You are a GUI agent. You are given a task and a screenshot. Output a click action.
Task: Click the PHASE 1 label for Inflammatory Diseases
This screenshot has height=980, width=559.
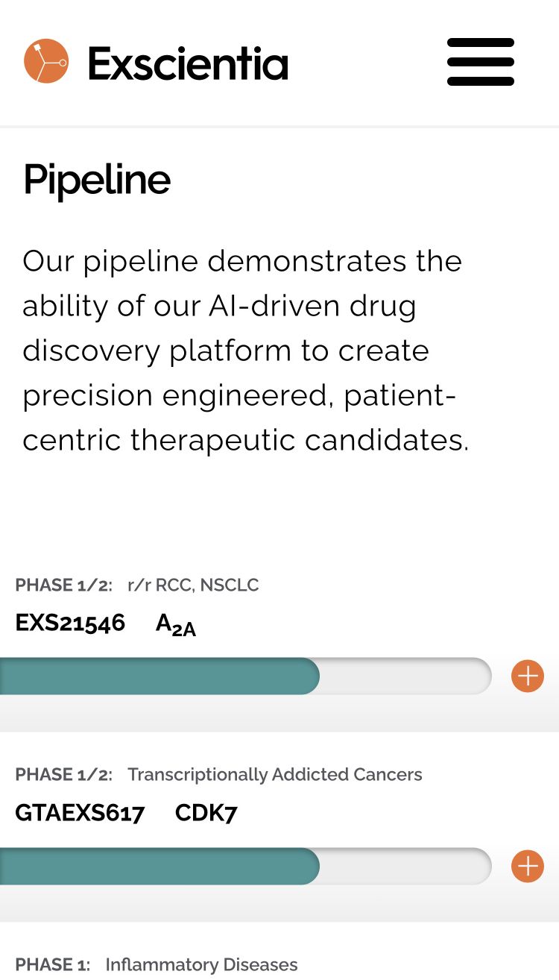click(x=52, y=964)
